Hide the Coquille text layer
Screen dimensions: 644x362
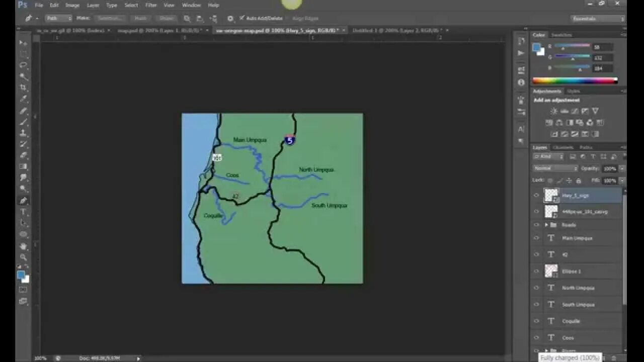536,321
